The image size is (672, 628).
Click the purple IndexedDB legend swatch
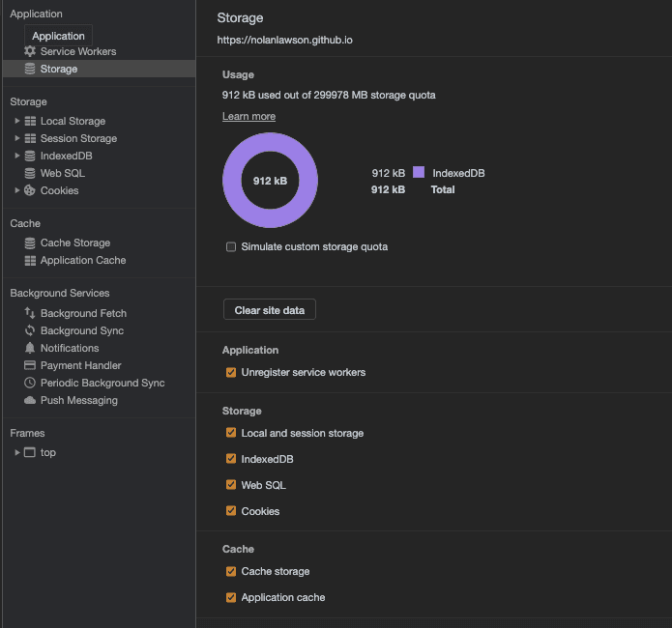pyautogui.click(x=419, y=172)
